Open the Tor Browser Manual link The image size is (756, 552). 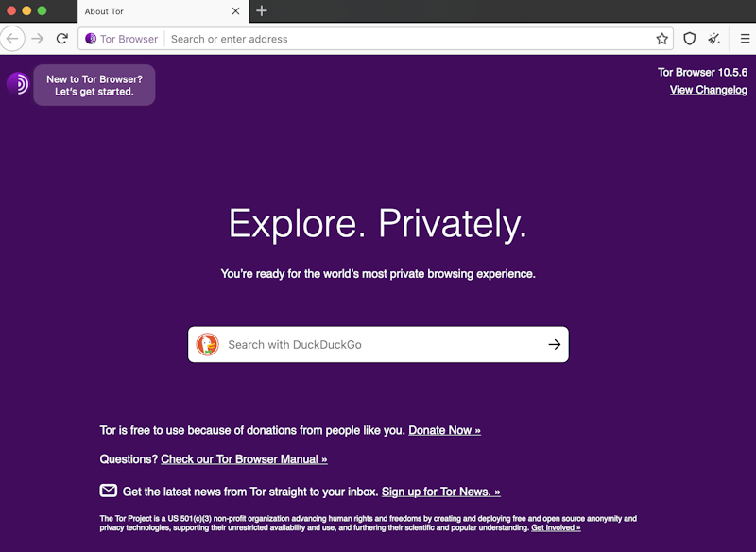244,458
